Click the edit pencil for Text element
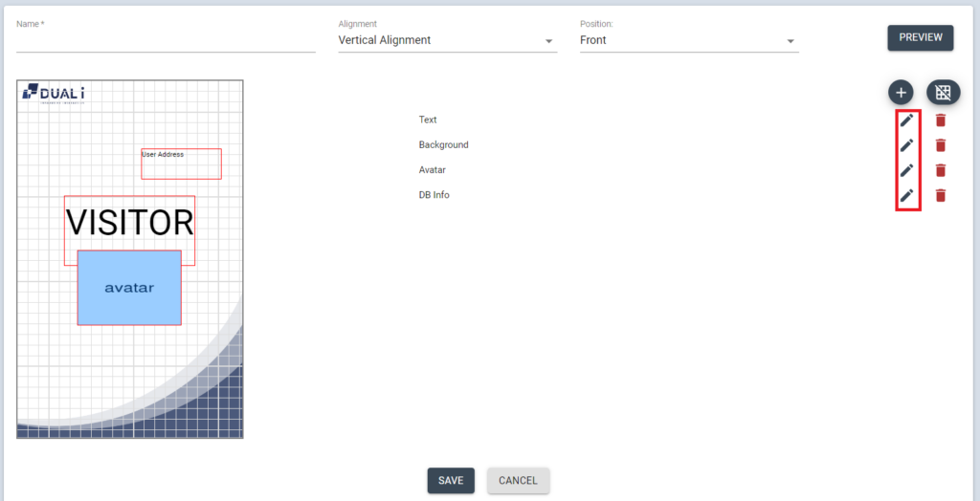The width and height of the screenshot is (980, 501). tap(906, 120)
